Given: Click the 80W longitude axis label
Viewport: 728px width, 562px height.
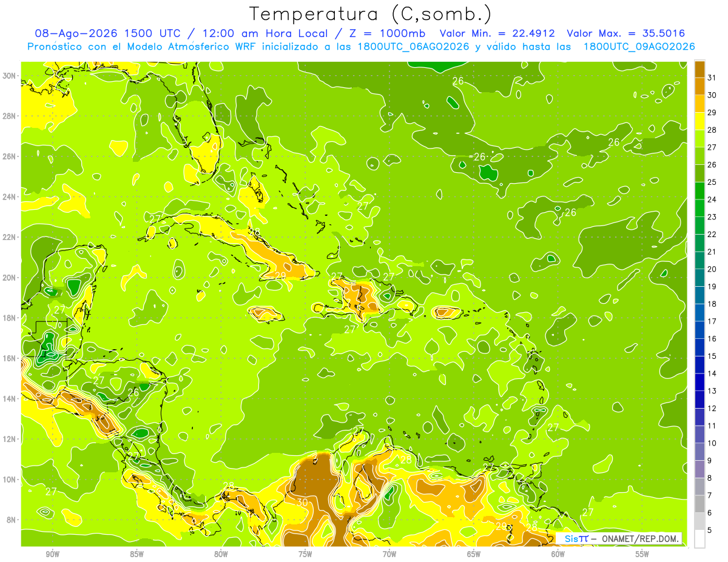Looking at the screenshot, I should pyautogui.click(x=221, y=554).
